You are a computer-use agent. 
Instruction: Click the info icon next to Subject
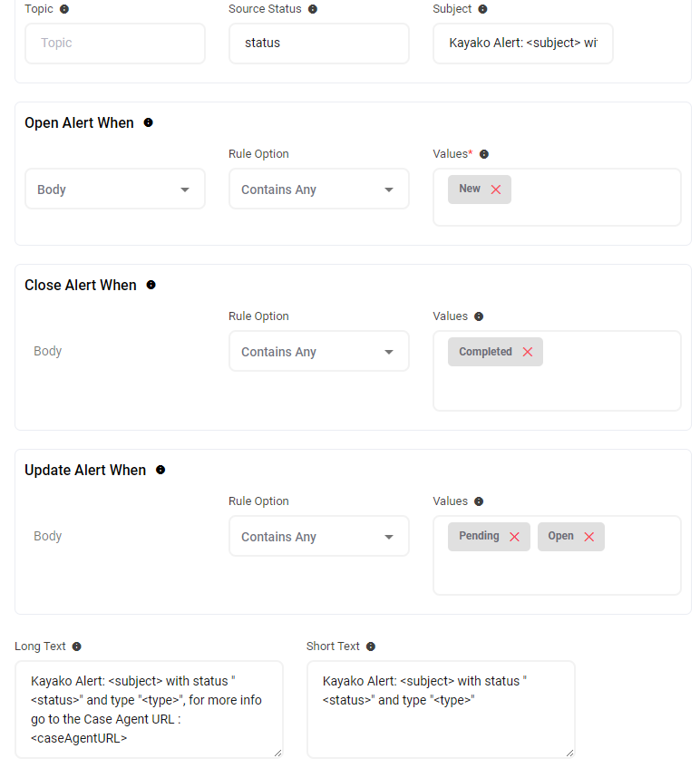click(x=482, y=9)
